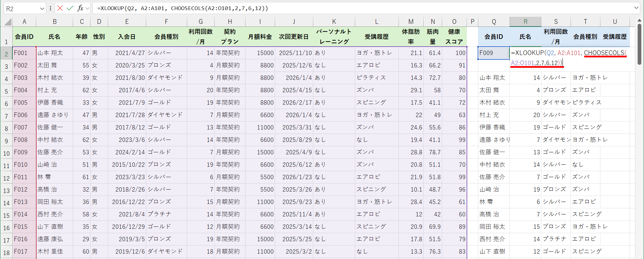This screenshot has width=644, height=259.
Task: Open the Insert Function fx dialog
Action: point(80,8)
